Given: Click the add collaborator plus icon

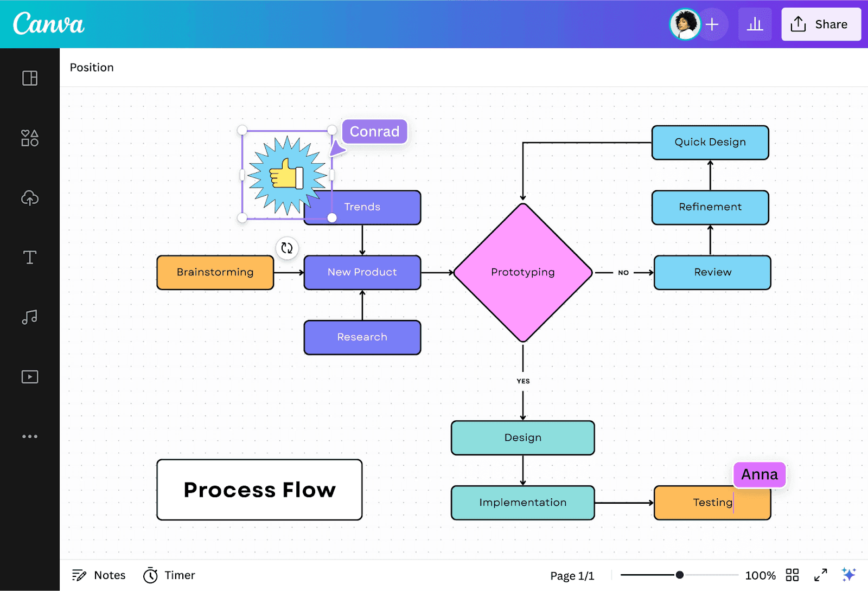Looking at the screenshot, I should coord(712,24).
